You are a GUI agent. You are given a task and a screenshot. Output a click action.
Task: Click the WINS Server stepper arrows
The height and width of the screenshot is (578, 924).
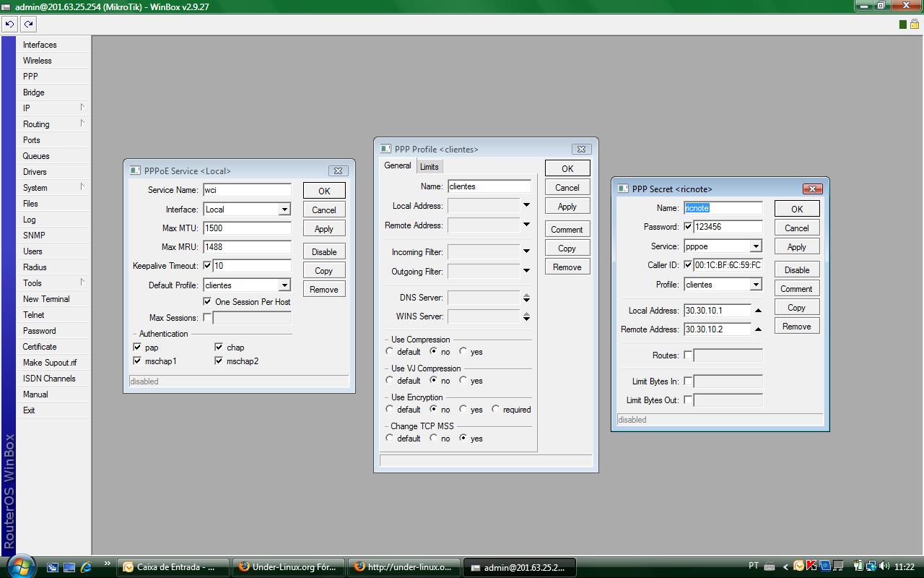point(526,316)
